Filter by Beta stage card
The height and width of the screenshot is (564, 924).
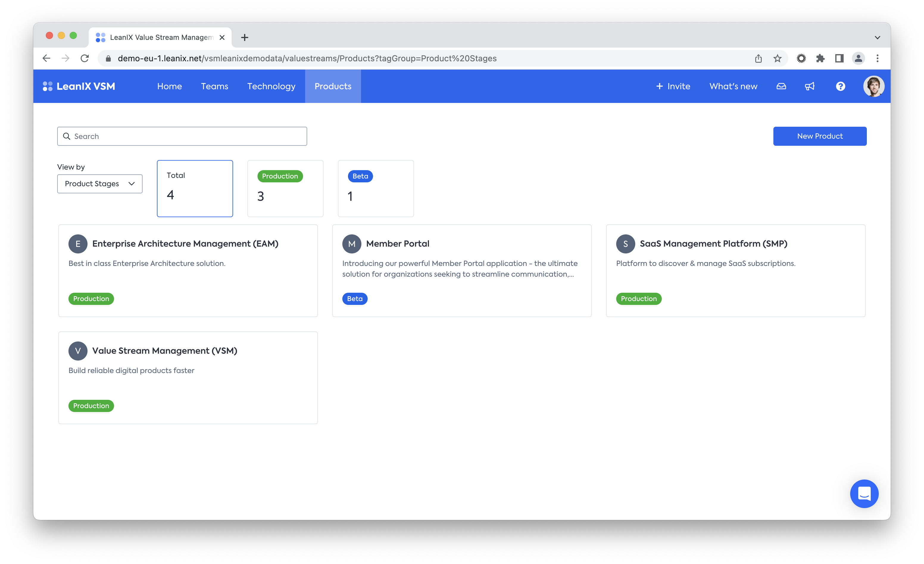pyautogui.click(x=375, y=189)
